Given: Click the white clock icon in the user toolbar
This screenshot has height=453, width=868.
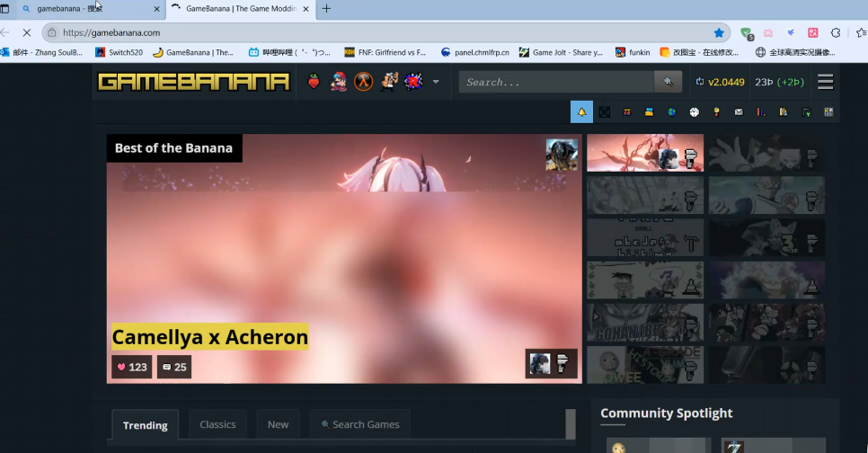Looking at the screenshot, I should click(695, 111).
